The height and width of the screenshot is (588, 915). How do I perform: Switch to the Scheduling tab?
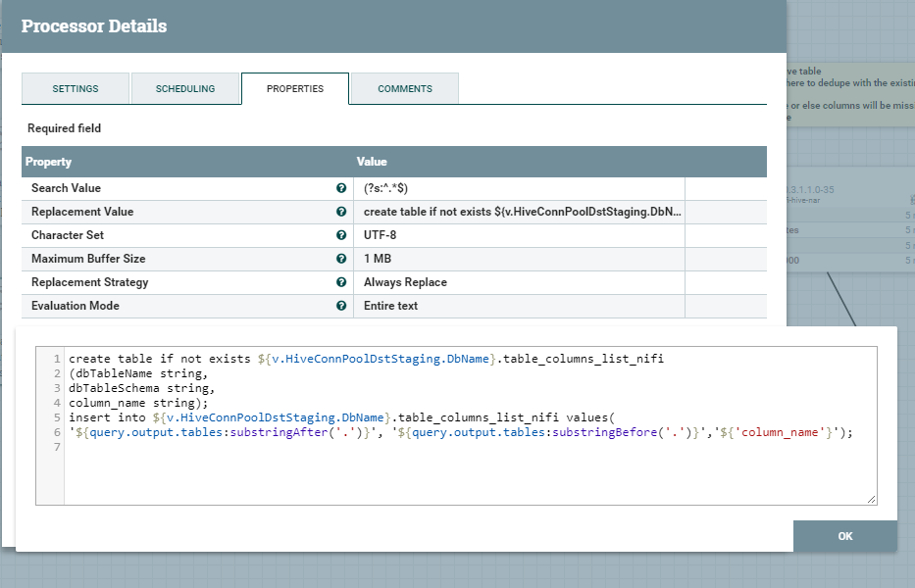point(185,88)
